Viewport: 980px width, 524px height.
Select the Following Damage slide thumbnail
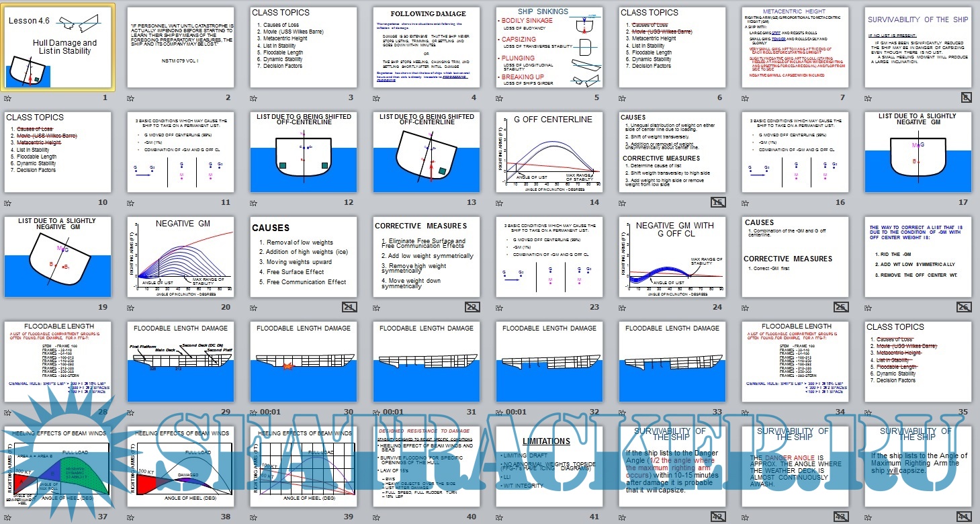pos(427,47)
